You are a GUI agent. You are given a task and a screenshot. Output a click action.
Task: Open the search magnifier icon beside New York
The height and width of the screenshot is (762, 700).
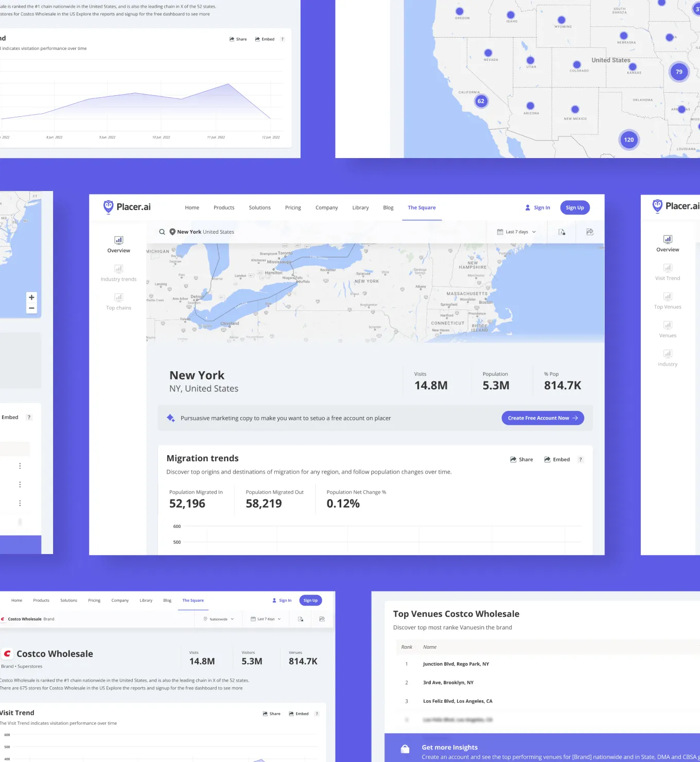pos(162,232)
